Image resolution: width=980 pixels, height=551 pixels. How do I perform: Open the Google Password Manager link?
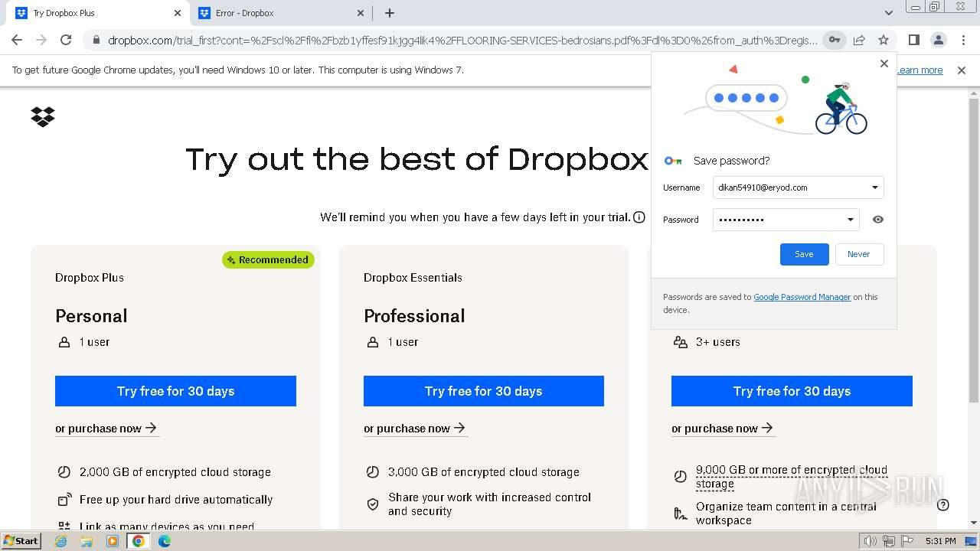tap(802, 297)
